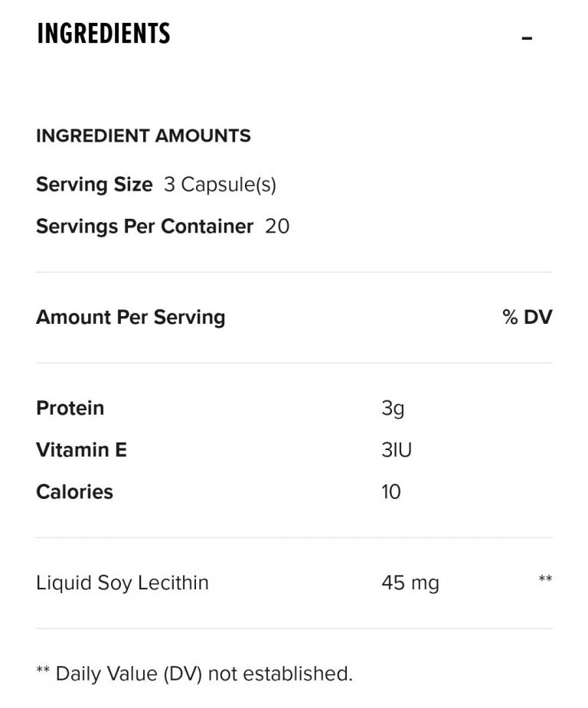Click the footnote's leading double asterisk
The height and width of the screenshot is (708, 588).
43,672
